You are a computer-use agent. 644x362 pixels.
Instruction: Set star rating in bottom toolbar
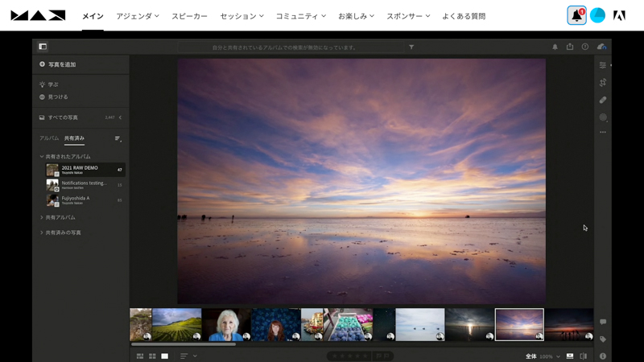(x=349, y=356)
